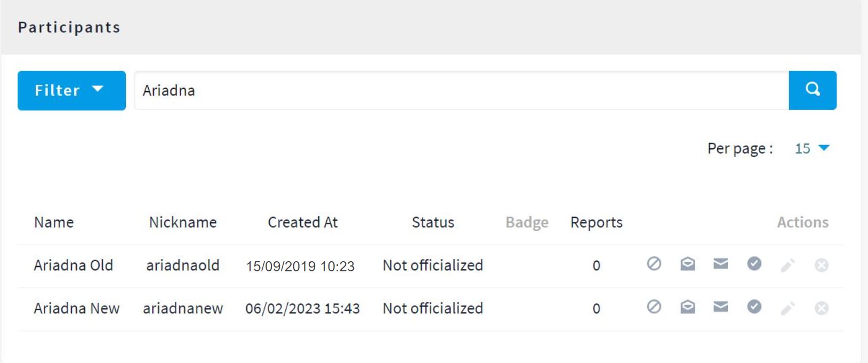The height and width of the screenshot is (363, 868).
Task: Click the block icon for Ariadna New
Action: tap(654, 306)
